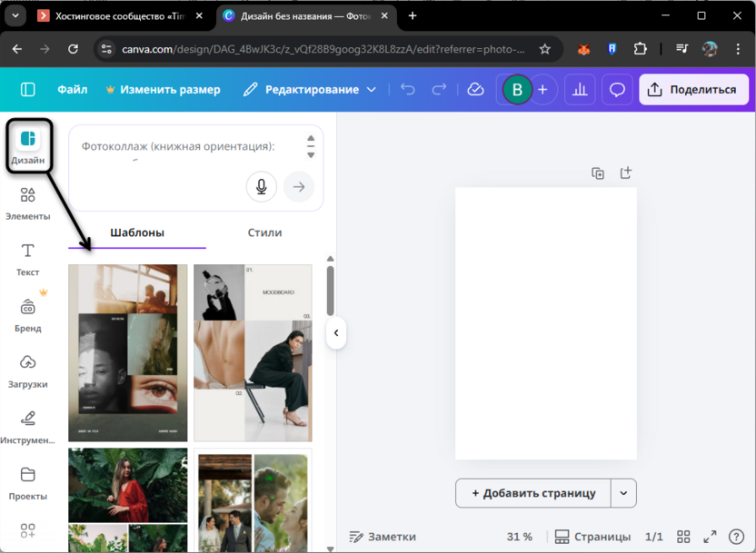Switch to grid view of pages
This screenshot has width=756, height=553.
click(686, 537)
